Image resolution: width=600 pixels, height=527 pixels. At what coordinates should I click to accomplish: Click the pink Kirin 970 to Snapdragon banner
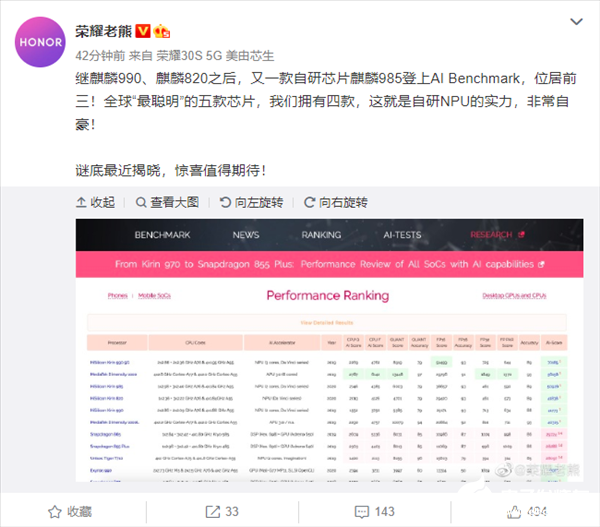click(329, 264)
